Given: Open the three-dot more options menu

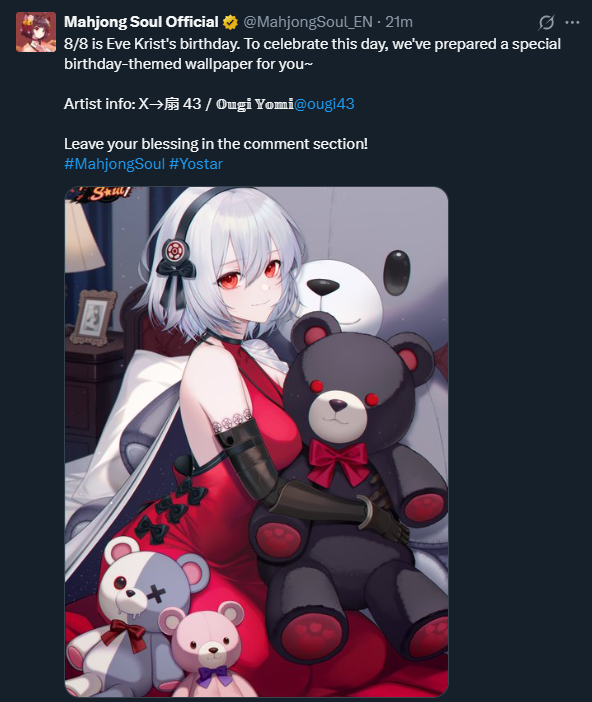Looking at the screenshot, I should click(572, 22).
